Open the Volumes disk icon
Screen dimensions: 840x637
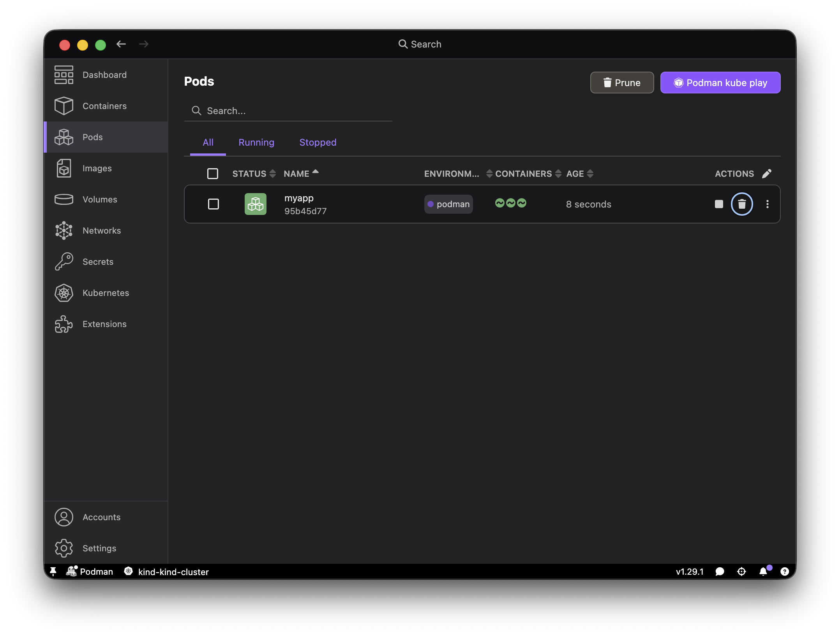[64, 199]
